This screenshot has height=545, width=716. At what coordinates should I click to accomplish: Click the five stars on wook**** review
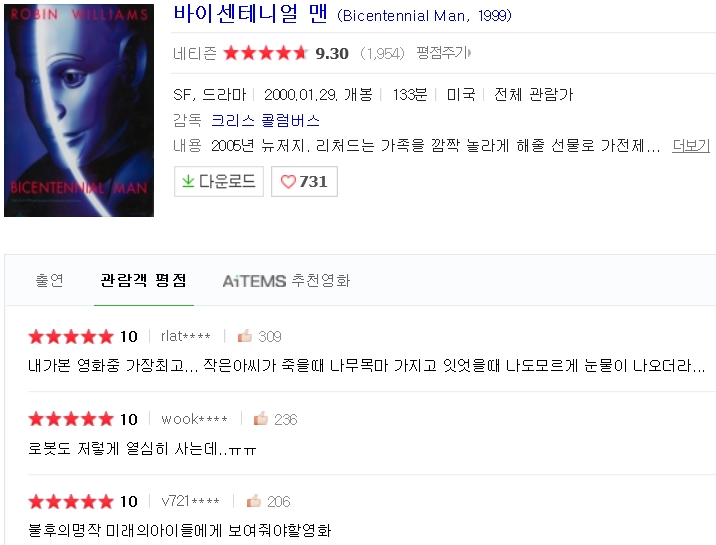(x=70, y=419)
